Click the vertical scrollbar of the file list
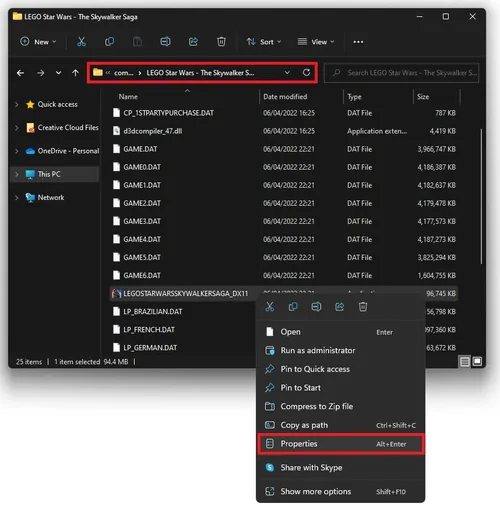This screenshot has width=500, height=510. coord(481,197)
